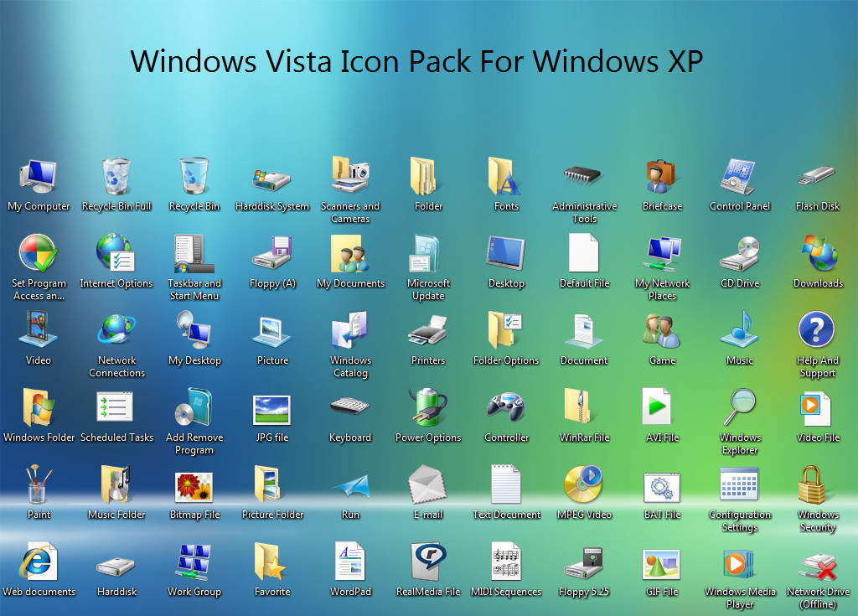This screenshot has width=858, height=616.
Task: Click the Windows Folder icon
Action: coord(38,407)
